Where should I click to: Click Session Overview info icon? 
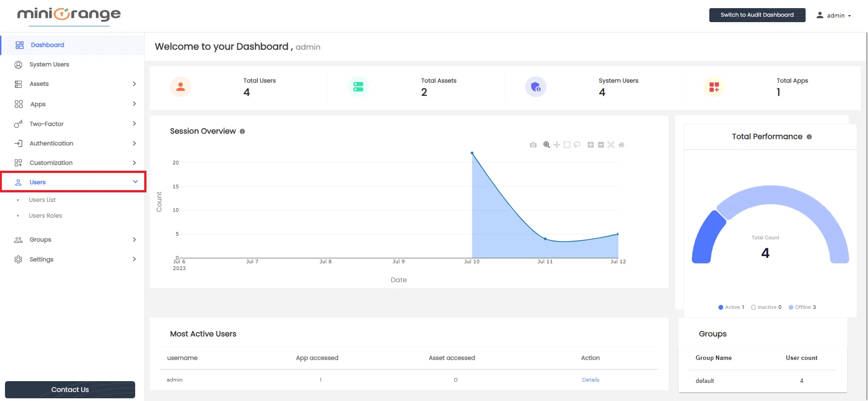[242, 131]
